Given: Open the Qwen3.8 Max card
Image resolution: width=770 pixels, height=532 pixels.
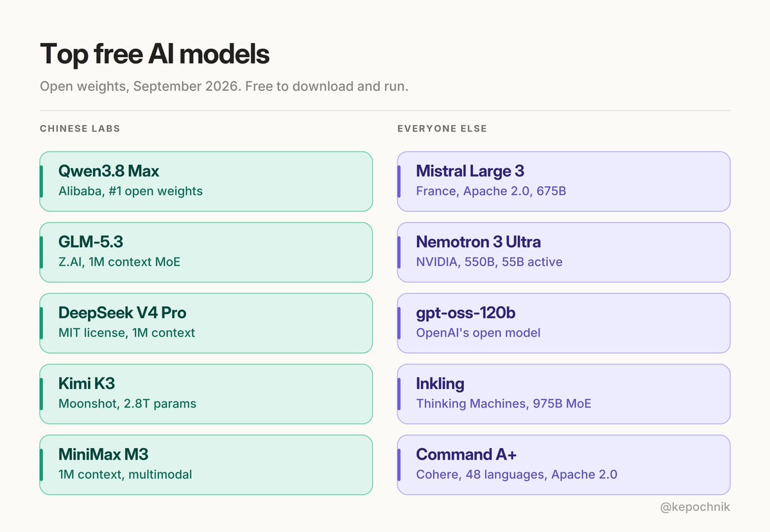Looking at the screenshot, I should [x=206, y=182].
